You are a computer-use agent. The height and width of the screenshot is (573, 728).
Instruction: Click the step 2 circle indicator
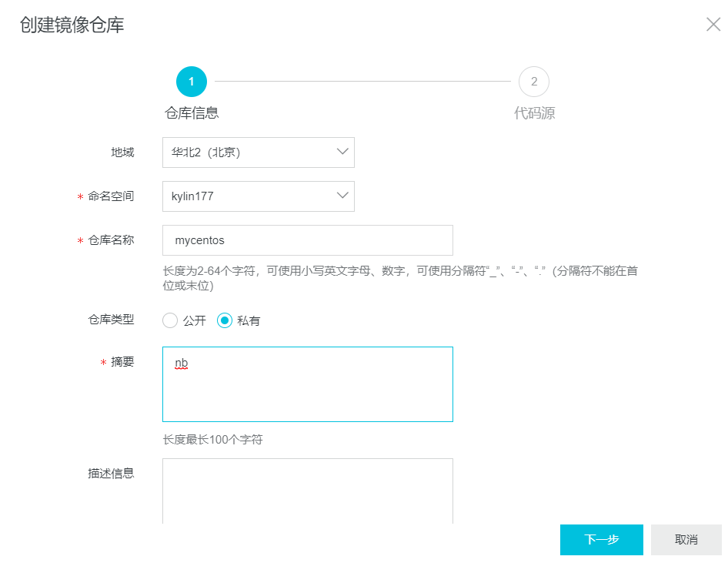tap(534, 82)
